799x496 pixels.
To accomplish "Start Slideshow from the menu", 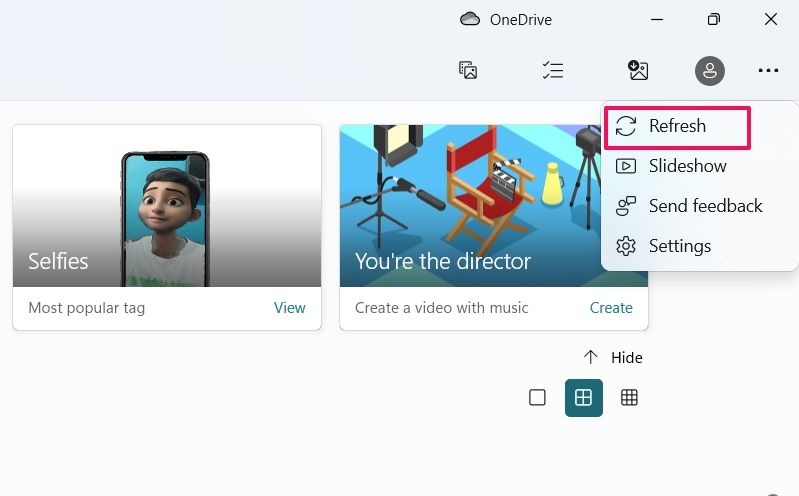I will tap(699, 166).
